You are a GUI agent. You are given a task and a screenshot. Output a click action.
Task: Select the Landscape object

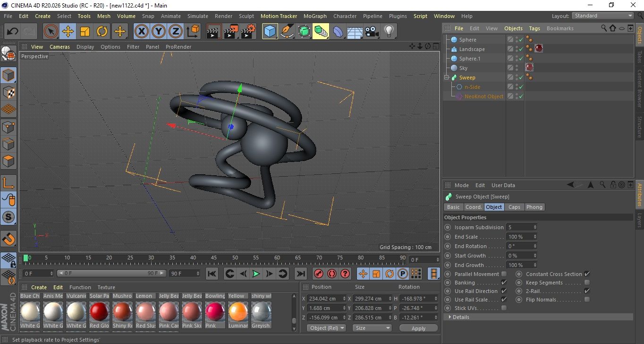(x=472, y=49)
